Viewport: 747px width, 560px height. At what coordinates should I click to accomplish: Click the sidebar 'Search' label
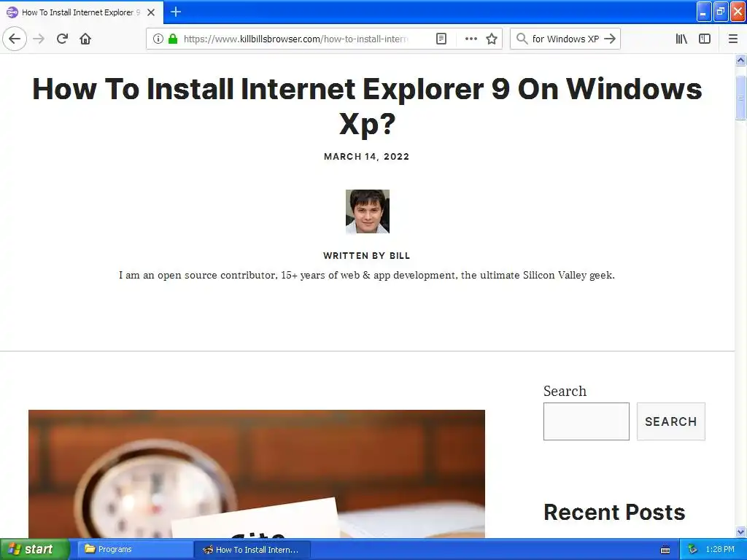click(565, 391)
